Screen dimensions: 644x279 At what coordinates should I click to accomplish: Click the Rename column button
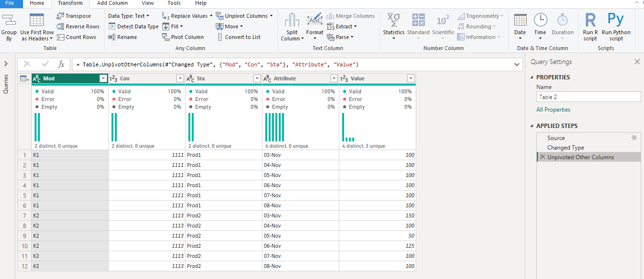coord(123,37)
